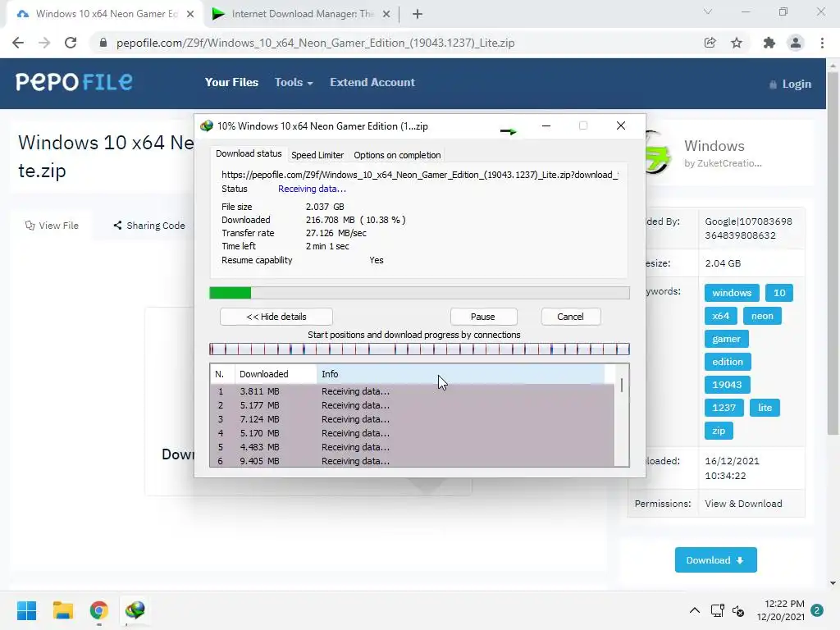Click the neon keyword tag

click(x=762, y=316)
